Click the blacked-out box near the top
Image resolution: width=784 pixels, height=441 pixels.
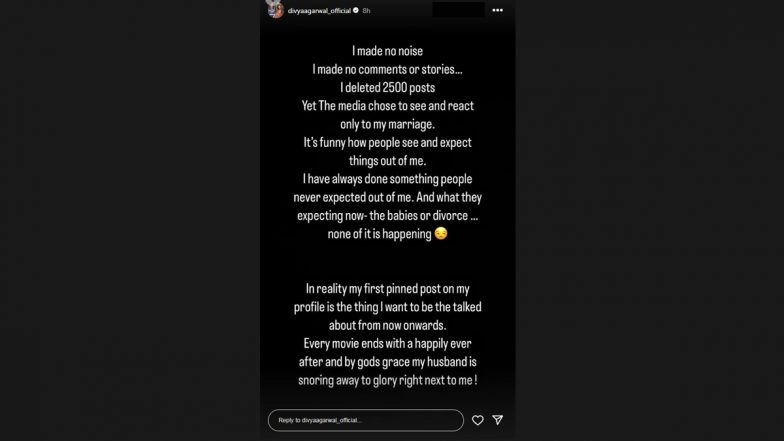tap(458, 10)
